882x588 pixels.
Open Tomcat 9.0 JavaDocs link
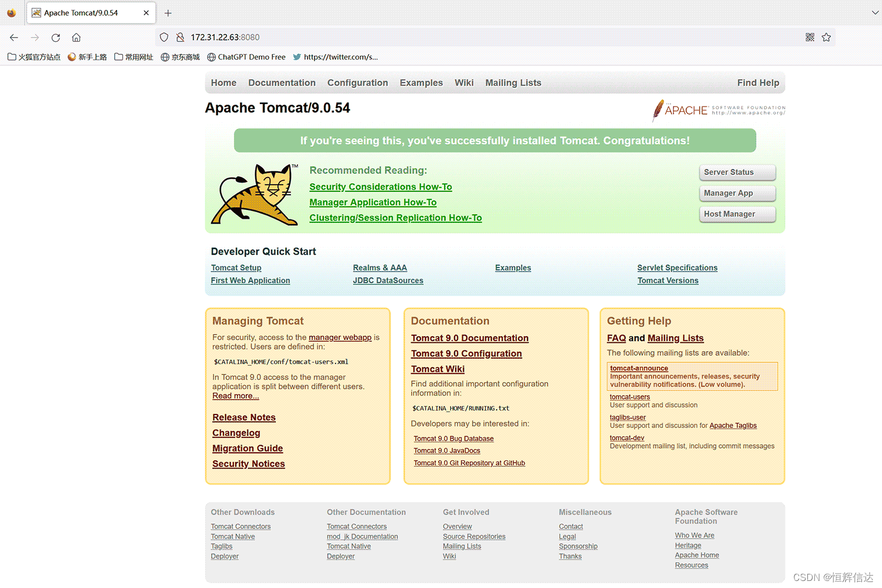[x=447, y=451]
